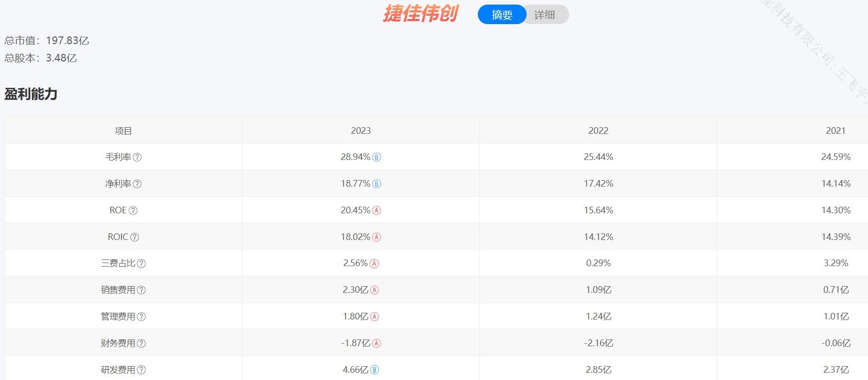Open help icon next to ROIC
The width and height of the screenshot is (868, 380).
(134, 237)
